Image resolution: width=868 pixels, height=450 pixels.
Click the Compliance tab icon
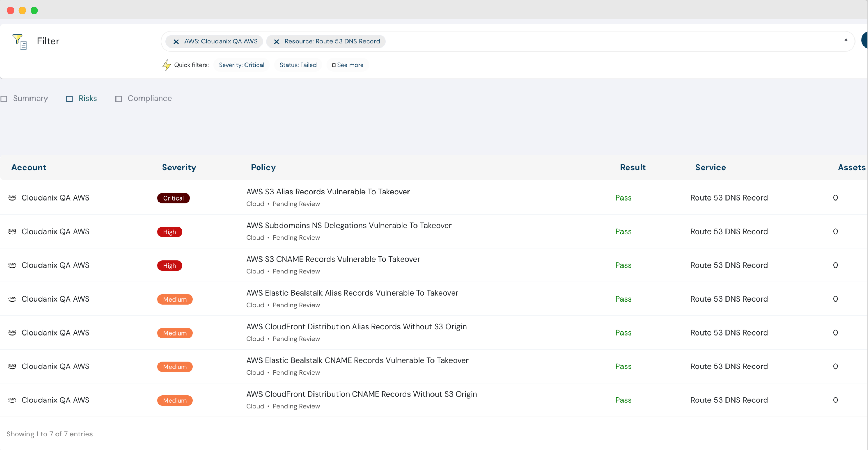[119, 99]
